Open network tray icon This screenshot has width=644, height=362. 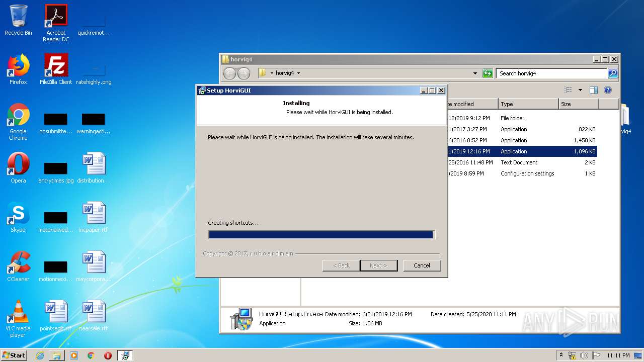point(573,355)
